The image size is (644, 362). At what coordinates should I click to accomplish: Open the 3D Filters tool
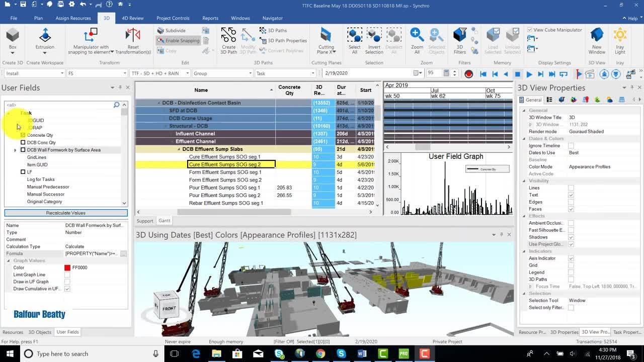(x=459, y=36)
